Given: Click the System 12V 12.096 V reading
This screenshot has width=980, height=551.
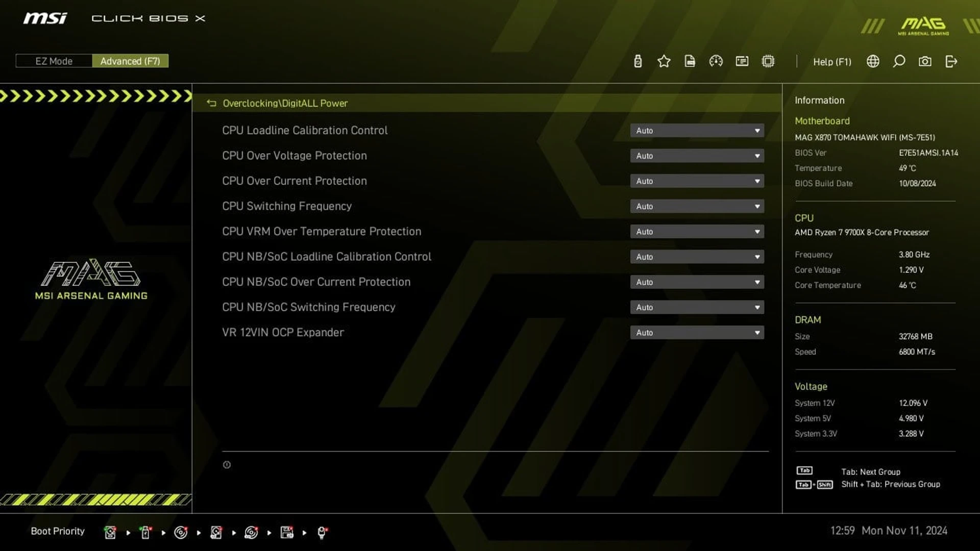Looking at the screenshot, I should coord(913,403).
